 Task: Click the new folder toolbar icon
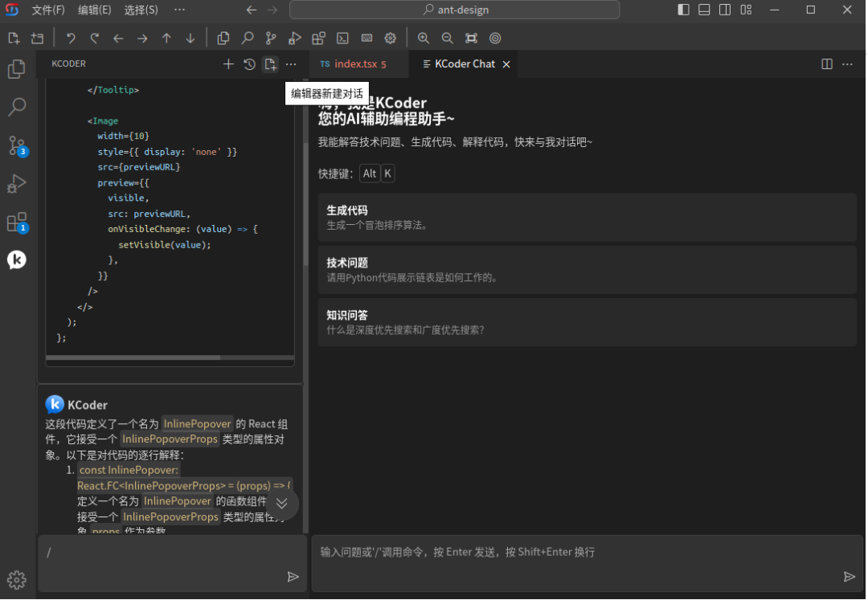coord(37,39)
